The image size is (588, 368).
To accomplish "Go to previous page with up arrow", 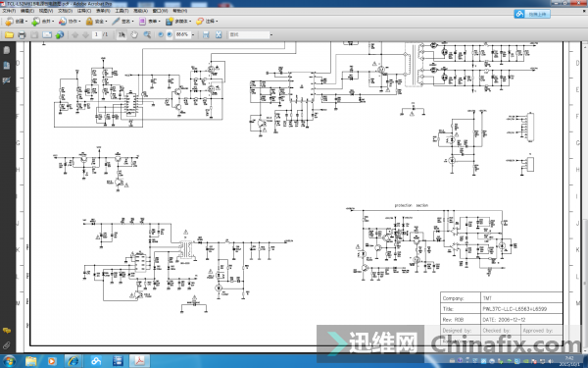I will (75, 35).
